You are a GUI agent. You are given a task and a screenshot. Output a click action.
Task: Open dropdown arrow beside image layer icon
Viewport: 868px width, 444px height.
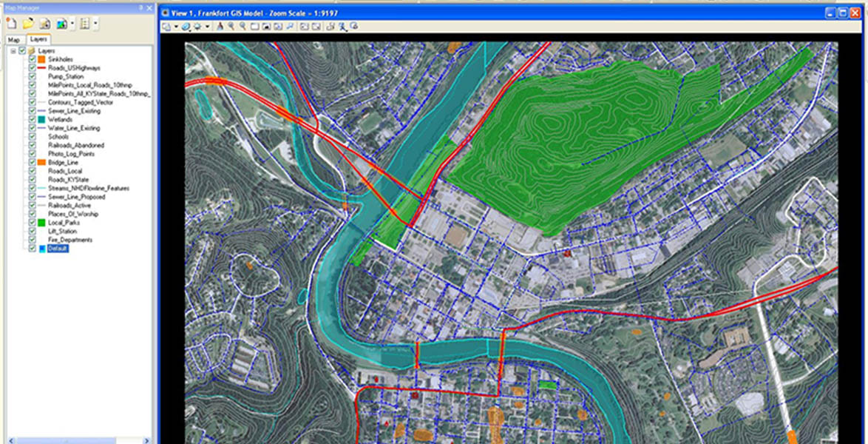point(72,24)
